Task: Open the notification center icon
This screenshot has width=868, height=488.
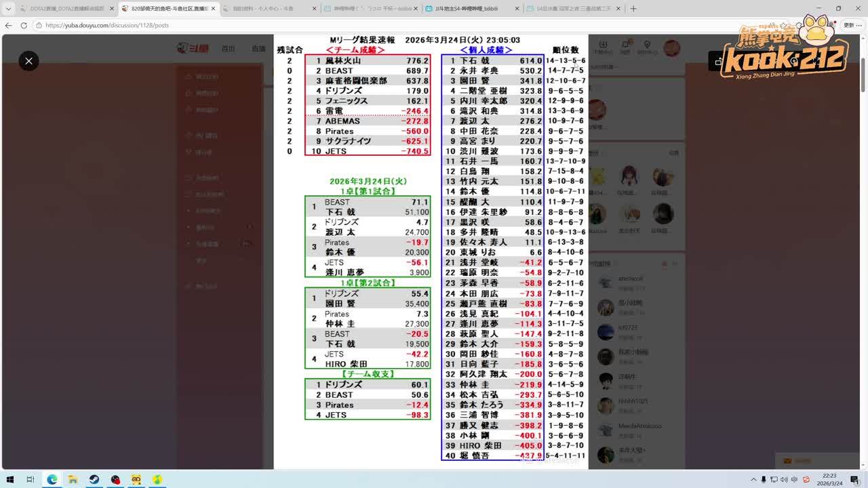Action: [x=855, y=479]
